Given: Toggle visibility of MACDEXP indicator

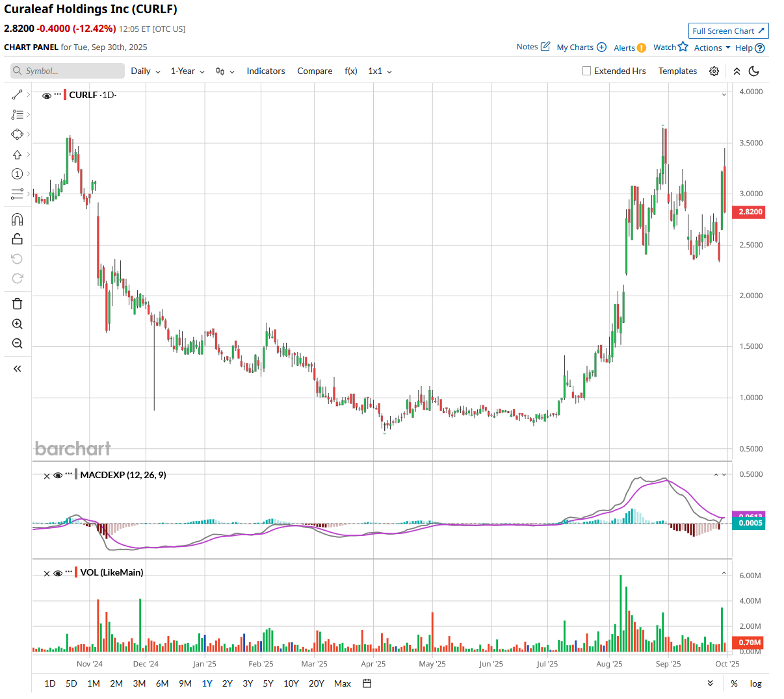Looking at the screenshot, I should [58, 476].
